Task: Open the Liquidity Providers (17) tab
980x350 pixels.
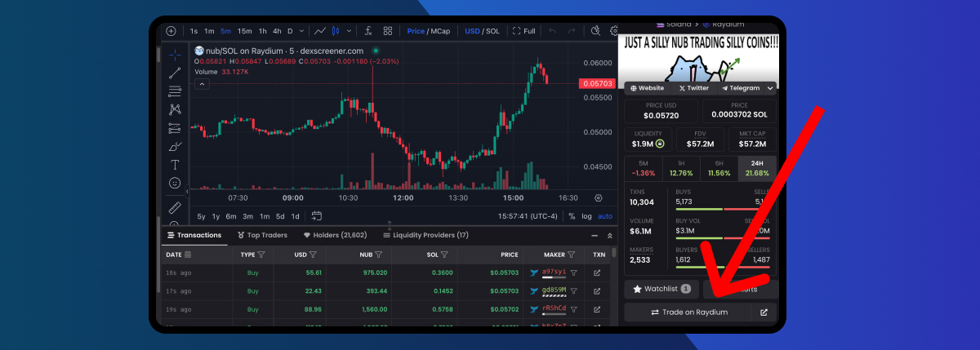Action: tap(425, 235)
